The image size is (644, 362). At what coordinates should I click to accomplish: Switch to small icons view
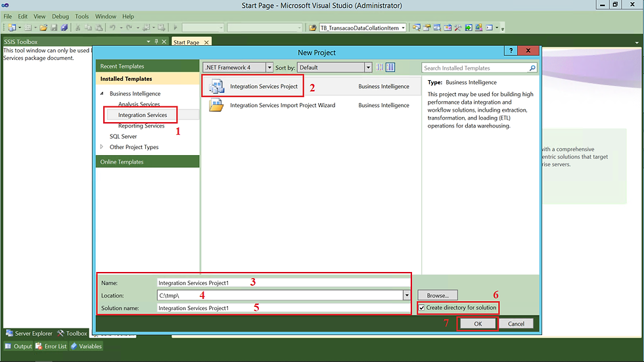tap(380, 67)
